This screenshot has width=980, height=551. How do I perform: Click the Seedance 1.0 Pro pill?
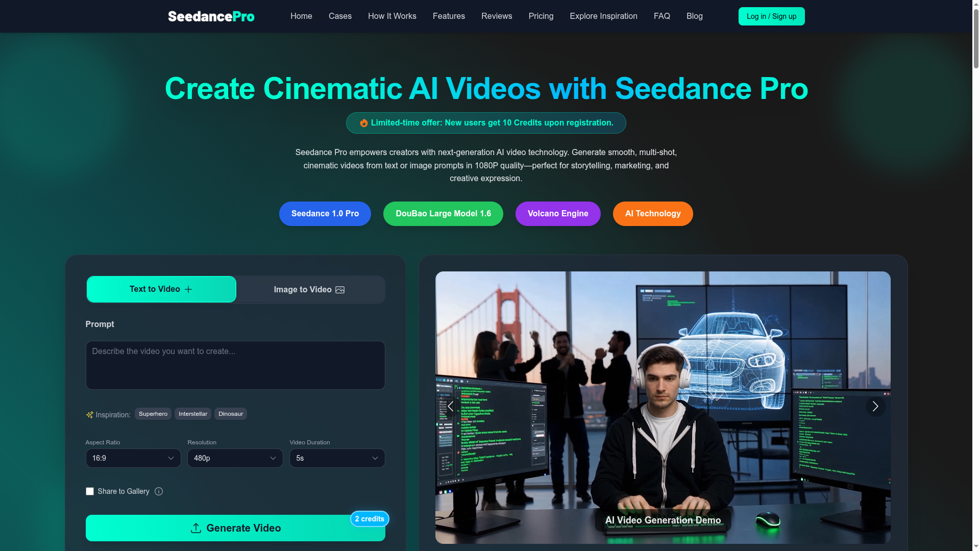(x=325, y=214)
